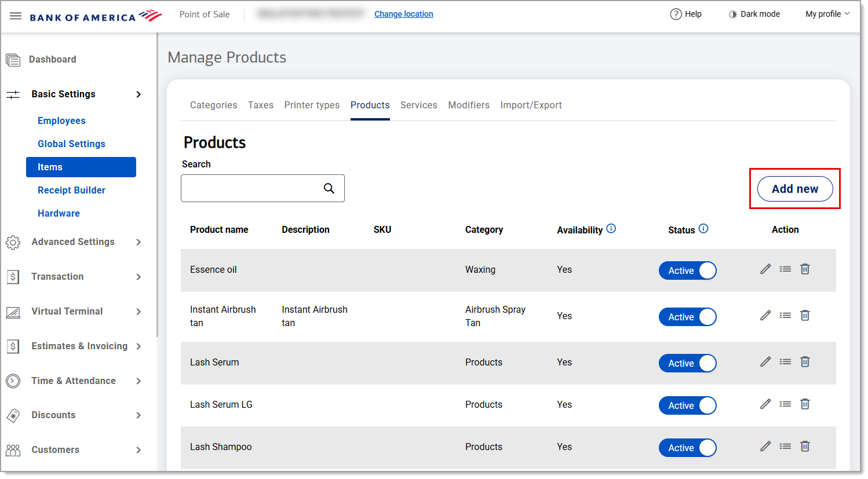The width and height of the screenshot is (868, 479).
Task: Open the Import/Export tab
Action: 531,105
